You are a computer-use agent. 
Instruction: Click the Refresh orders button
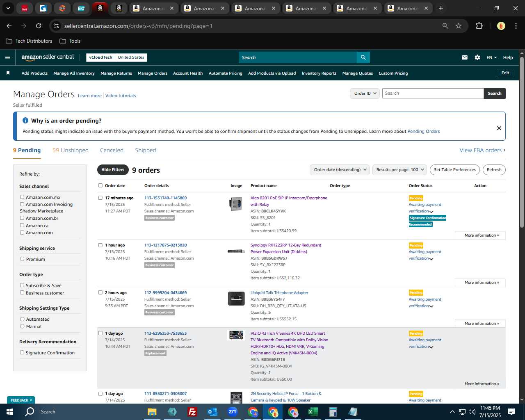494,170
